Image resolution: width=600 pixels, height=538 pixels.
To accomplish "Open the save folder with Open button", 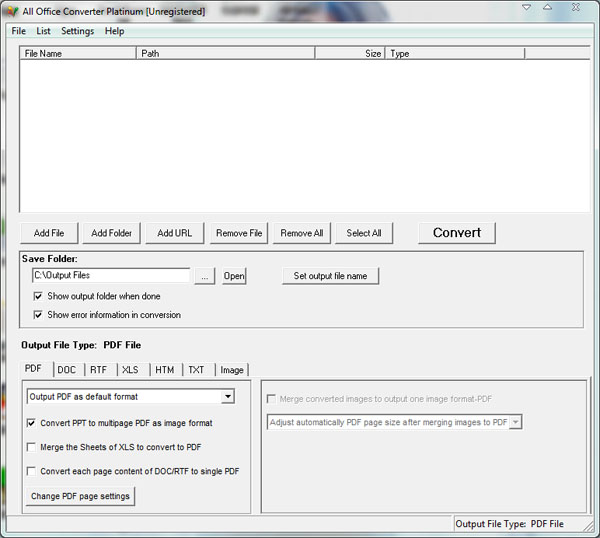I will click(234, 276).
